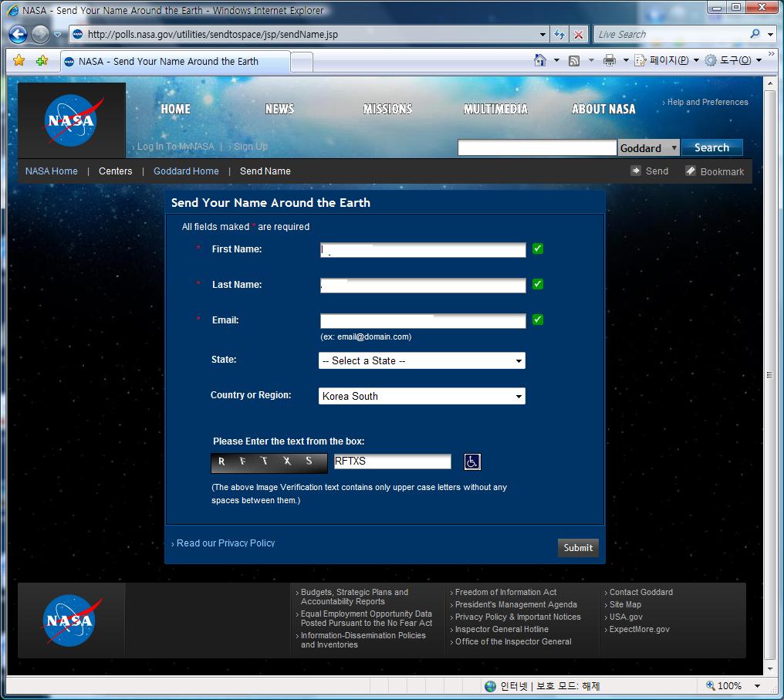Click the wheelchair accessibility captcha icon
784x700 pixels.
pyautogui.click(x=472, y=462)
